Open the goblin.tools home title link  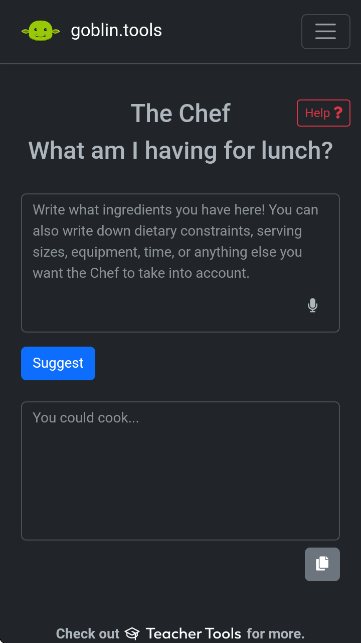(x=116, y=31)
